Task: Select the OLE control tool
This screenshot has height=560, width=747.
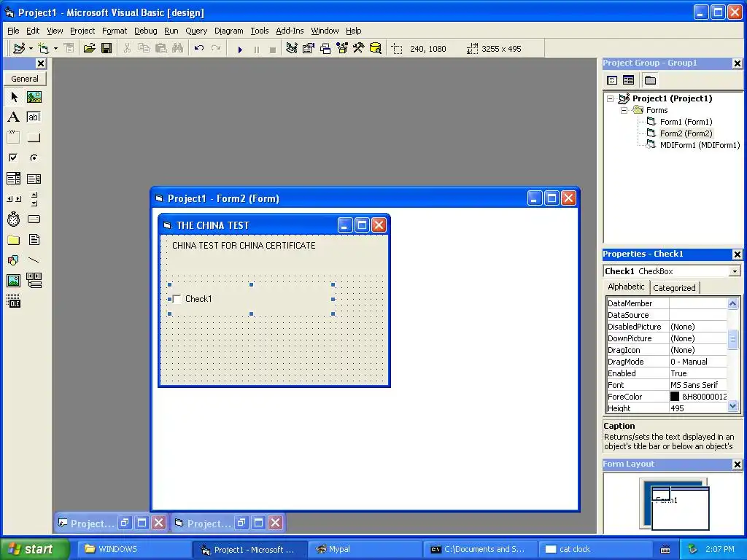Action: (x=14, y=301)
